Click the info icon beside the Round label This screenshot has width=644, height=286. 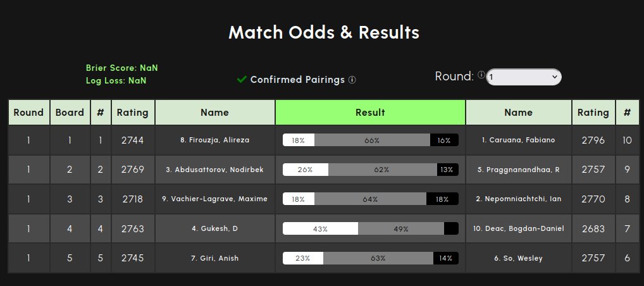click(481, 75)
